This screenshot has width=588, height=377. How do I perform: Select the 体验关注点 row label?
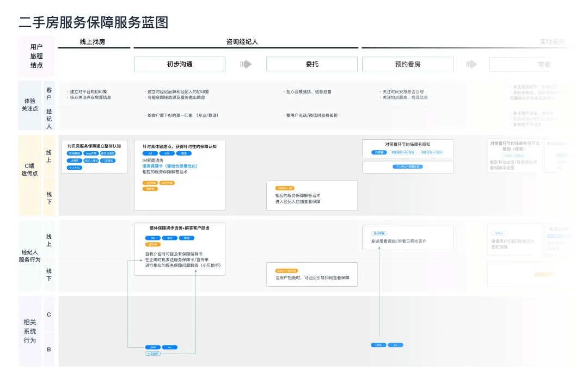29,104
